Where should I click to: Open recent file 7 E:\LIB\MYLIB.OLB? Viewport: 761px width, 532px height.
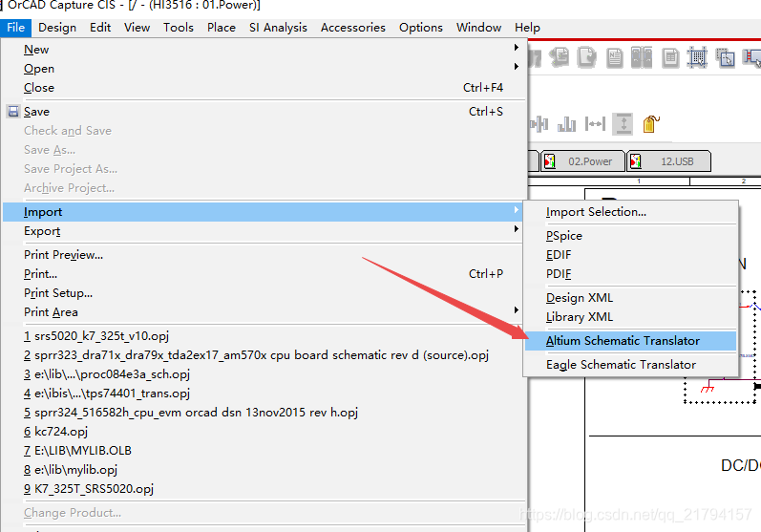pos(264,451)
